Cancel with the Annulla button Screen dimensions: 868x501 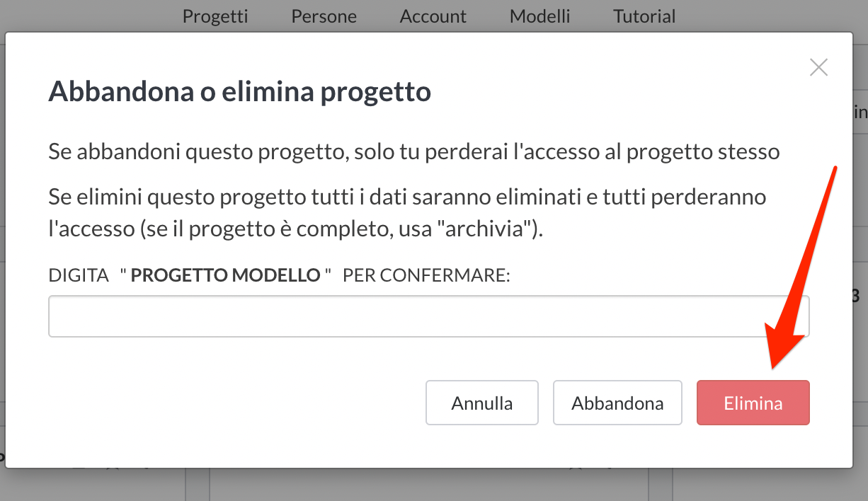click(x=481, y=403)
